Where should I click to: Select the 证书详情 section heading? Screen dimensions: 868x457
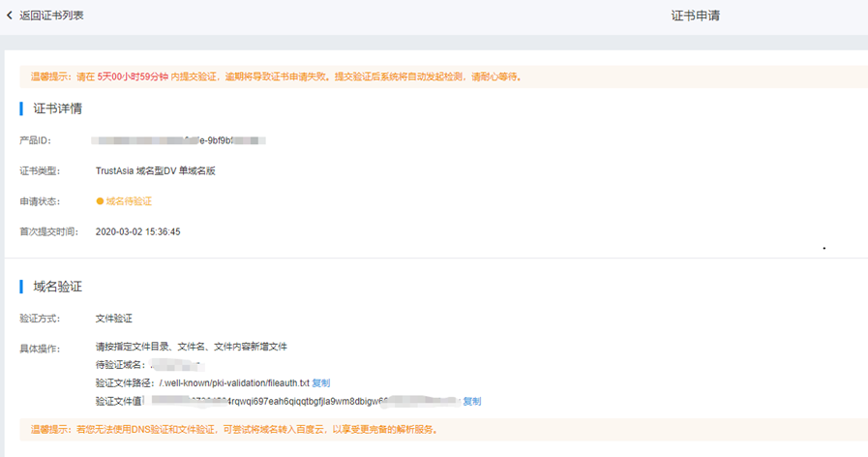pos(57,107)
